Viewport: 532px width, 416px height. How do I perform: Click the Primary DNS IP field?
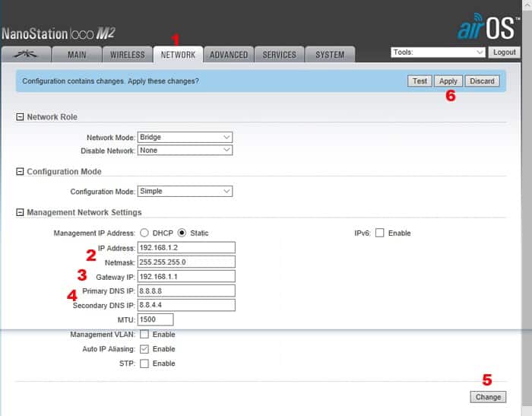point(186,291)
